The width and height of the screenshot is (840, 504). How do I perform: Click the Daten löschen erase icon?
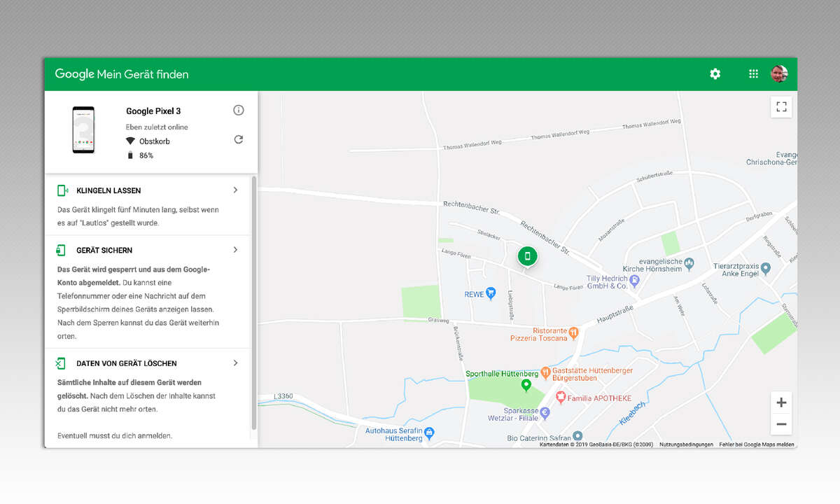(61, 363)
